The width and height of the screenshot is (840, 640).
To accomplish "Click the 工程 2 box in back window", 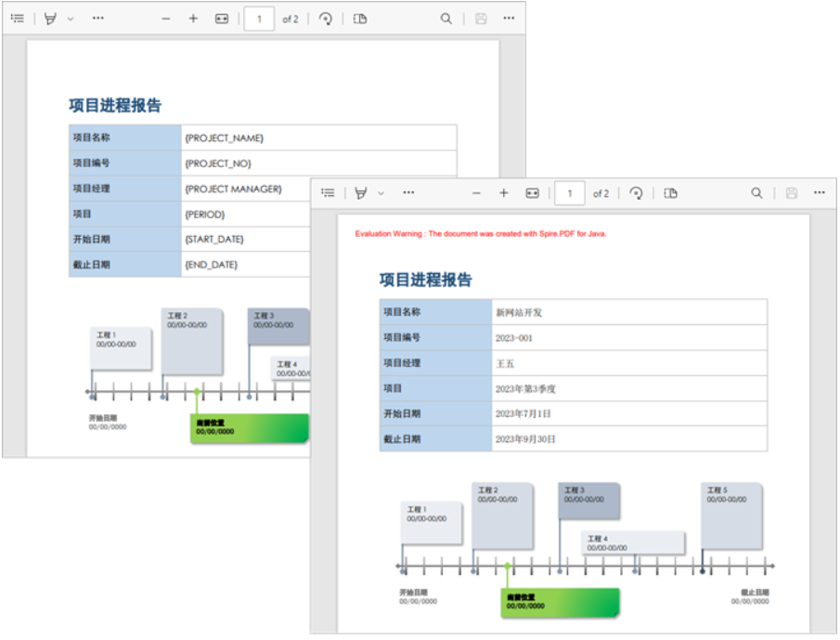I will coord(192,342).
